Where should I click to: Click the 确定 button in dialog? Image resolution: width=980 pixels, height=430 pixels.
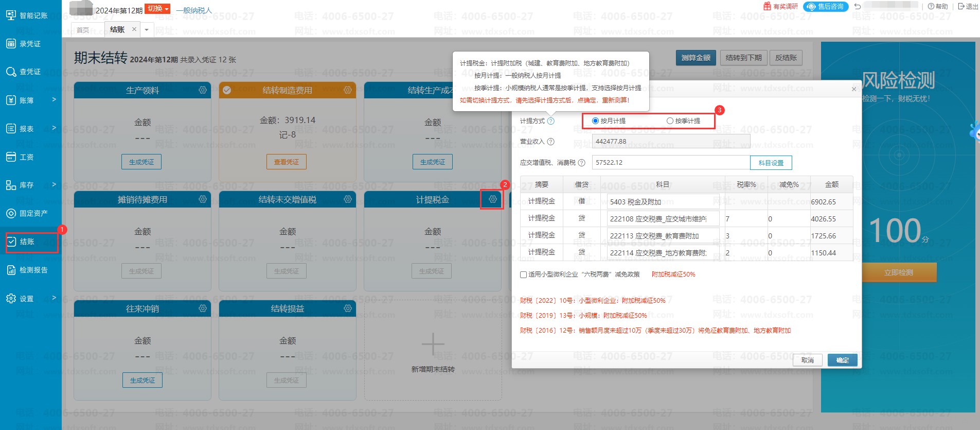coord(842,360)
